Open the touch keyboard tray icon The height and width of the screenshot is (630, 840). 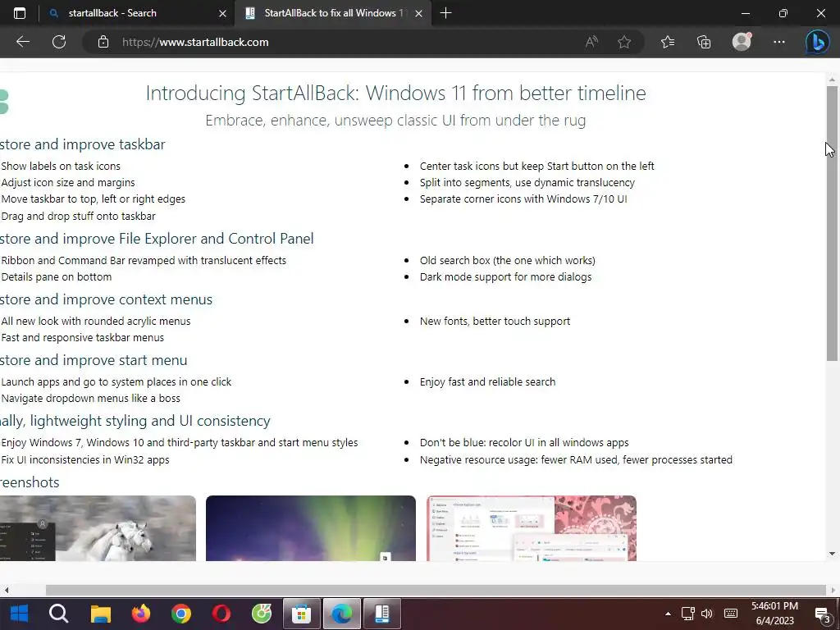(731, 614)
